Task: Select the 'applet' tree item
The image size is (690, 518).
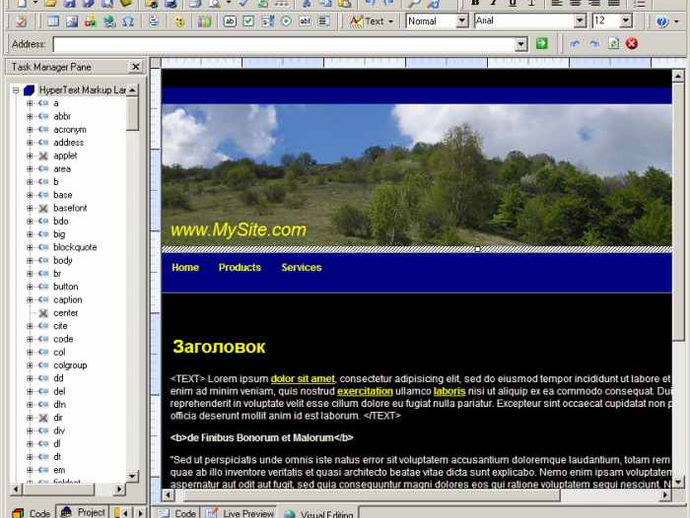Action: tap(65, 156)
